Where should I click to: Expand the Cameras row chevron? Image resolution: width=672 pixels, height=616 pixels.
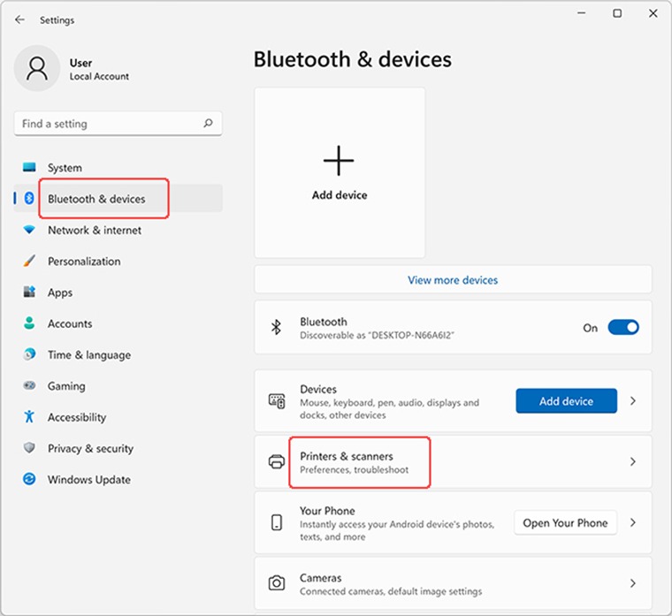coord(633,583)
